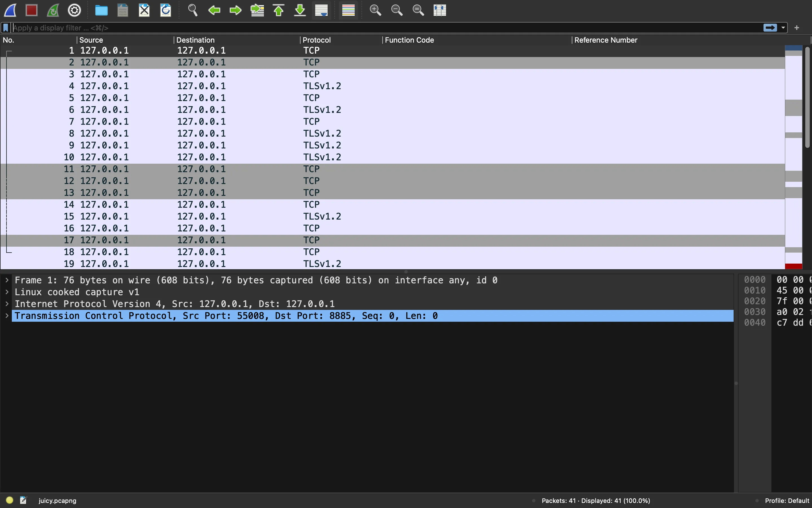Start capture with the shark fin icon
The width and height of the screenshot is (812, 508).
click(x=10, y=10)
